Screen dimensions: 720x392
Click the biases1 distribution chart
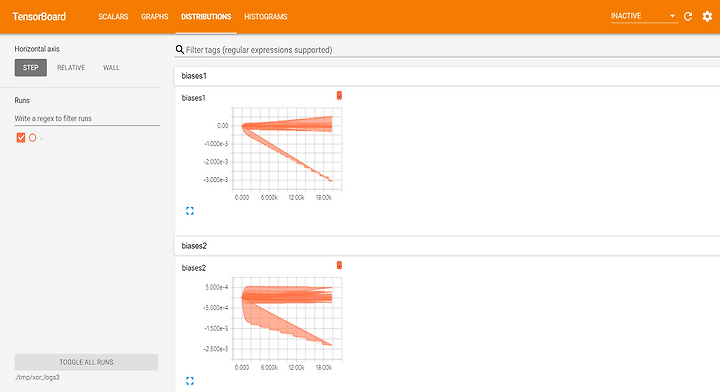click(287, 149)
